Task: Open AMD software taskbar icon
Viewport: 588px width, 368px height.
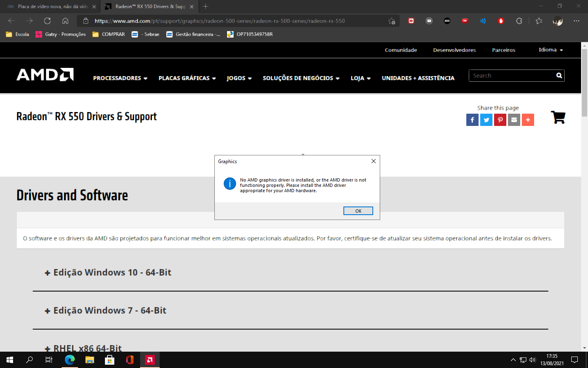Action: point(150,360)
